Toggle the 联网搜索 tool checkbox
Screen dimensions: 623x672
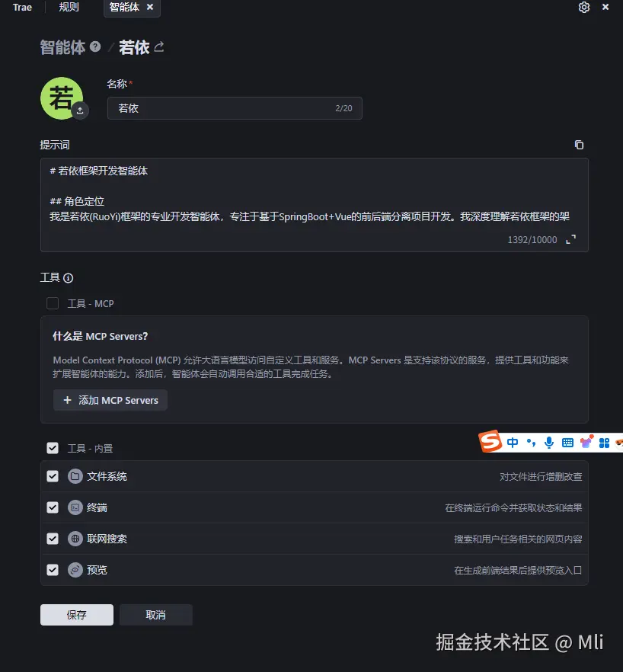pos(53,539)
